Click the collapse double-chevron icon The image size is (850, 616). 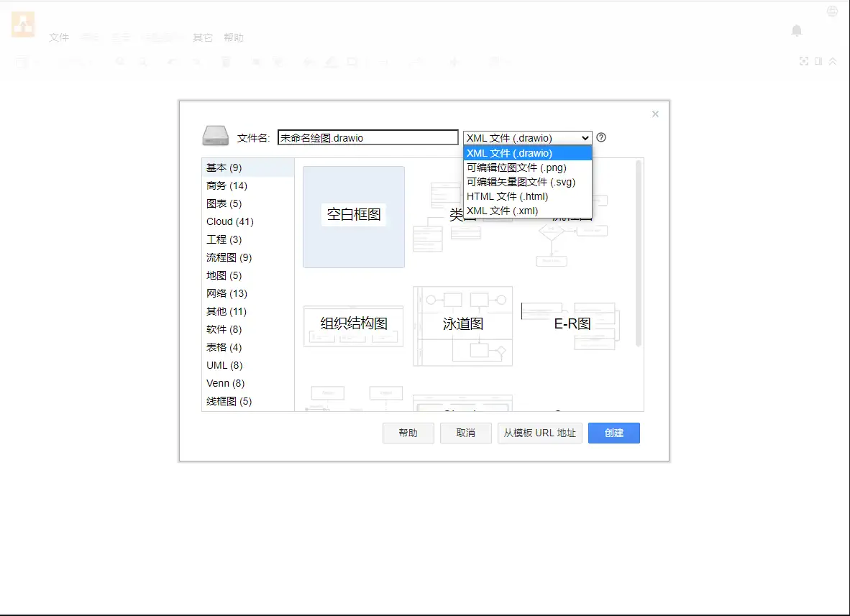click(x=833, y=62)
